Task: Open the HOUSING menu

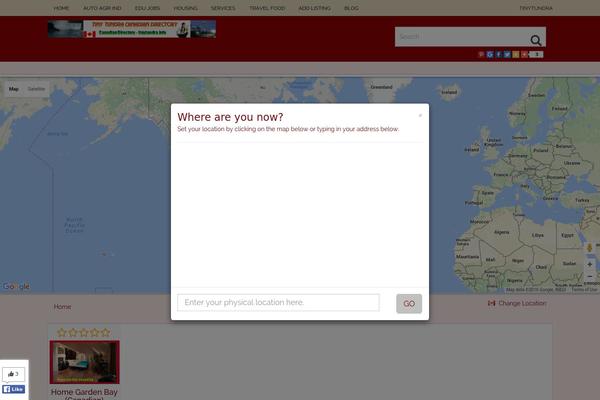Action: (186, 8)
